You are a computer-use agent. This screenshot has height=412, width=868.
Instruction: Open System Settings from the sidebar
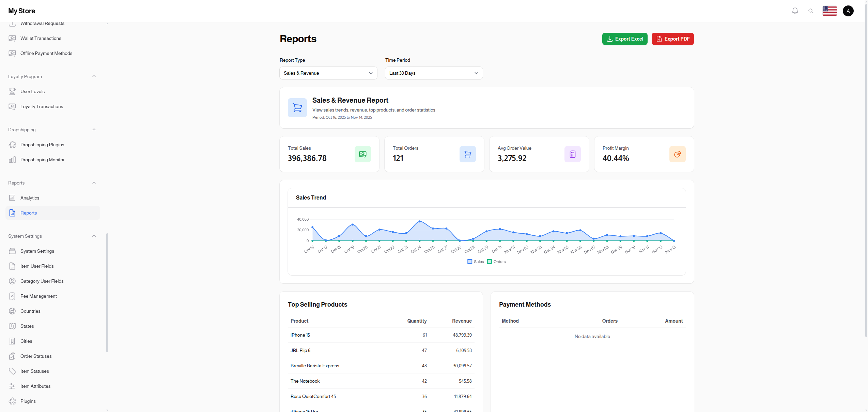[x=37, y=251]
